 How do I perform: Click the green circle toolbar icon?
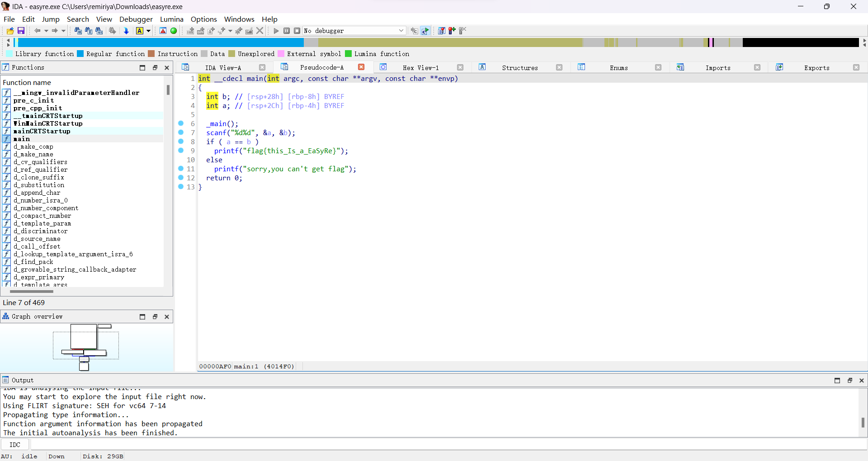(174, 31)
